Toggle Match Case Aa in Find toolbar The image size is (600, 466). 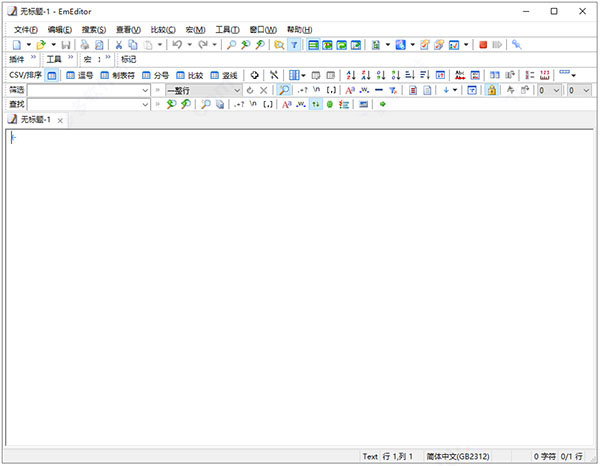287,104
